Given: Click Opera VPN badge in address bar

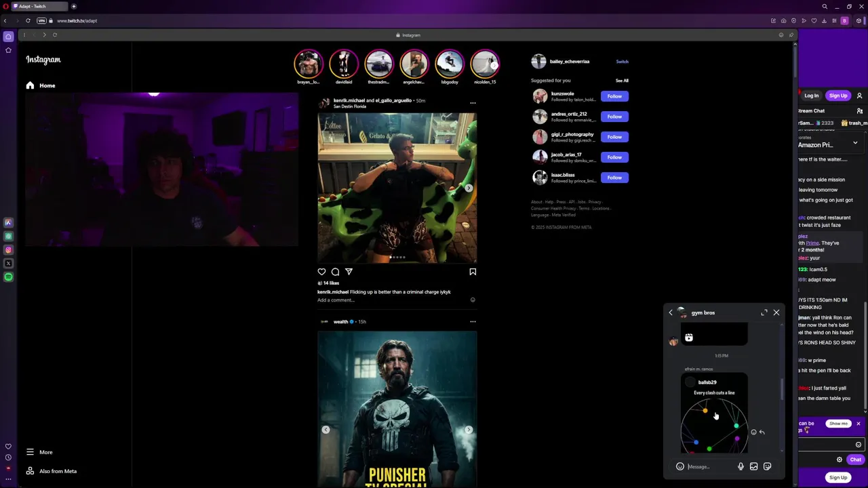Looking at the screenshot, I should pos(41,20).
